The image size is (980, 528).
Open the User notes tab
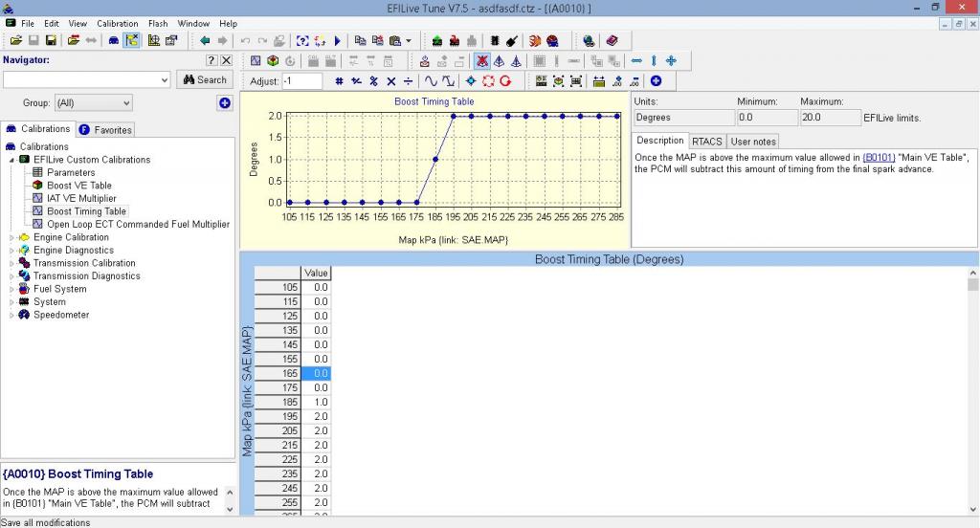tap(753, 142)
